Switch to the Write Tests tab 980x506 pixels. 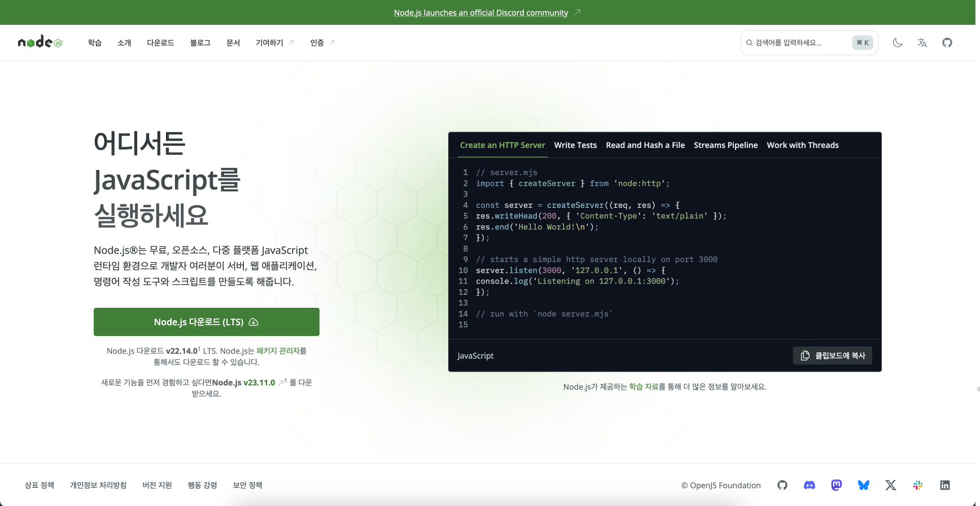[x=575, y=145]
